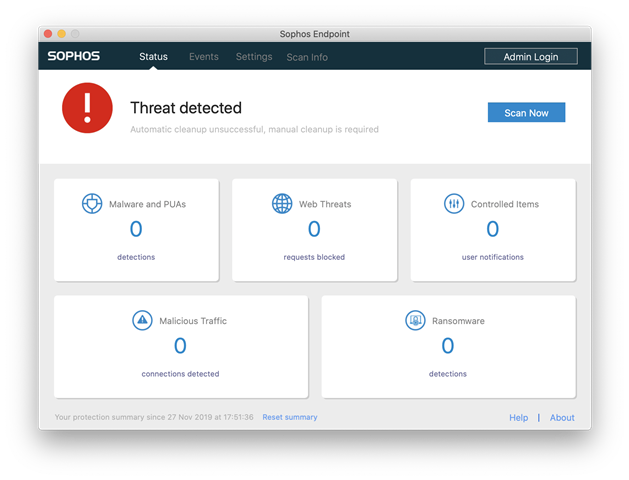Image resolution: width=629 pixels, height=480 pixels.
Task: Click the Malware and PUAs shield icon
Action: coord(92,204)
